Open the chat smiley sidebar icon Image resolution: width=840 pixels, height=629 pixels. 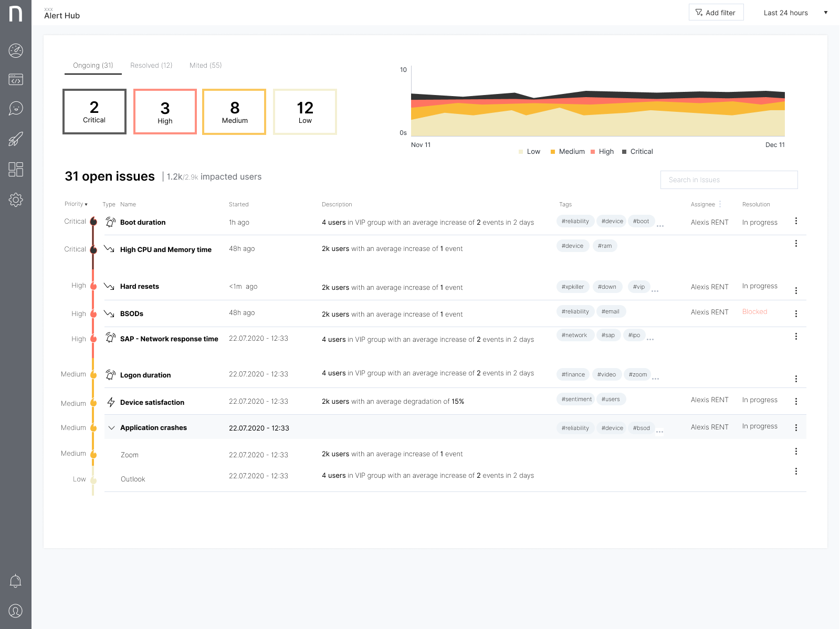16,109
